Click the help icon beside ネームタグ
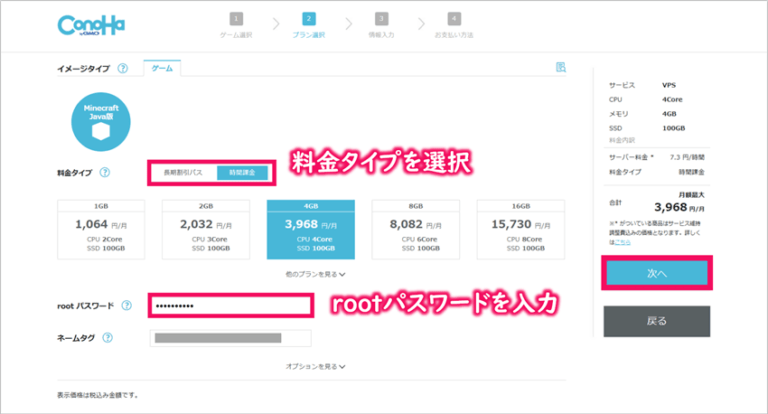Image resolution: width=768 pixels, height=414 pixels. click(116, 338)
